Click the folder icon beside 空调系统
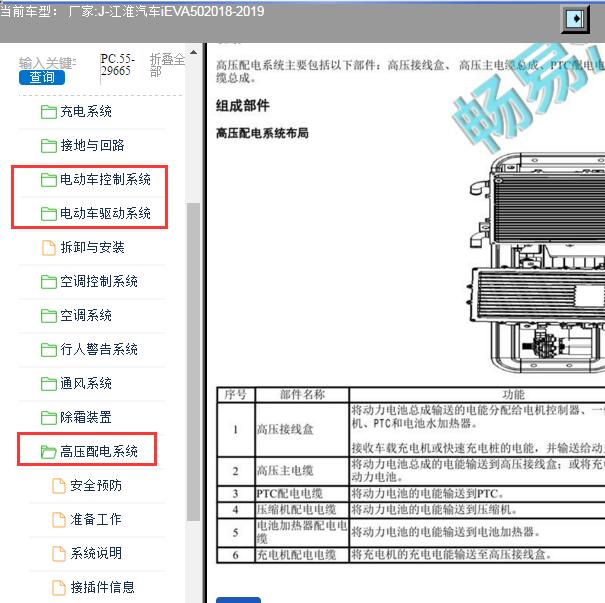Screen dimensions: 605x603 [49, 316]
